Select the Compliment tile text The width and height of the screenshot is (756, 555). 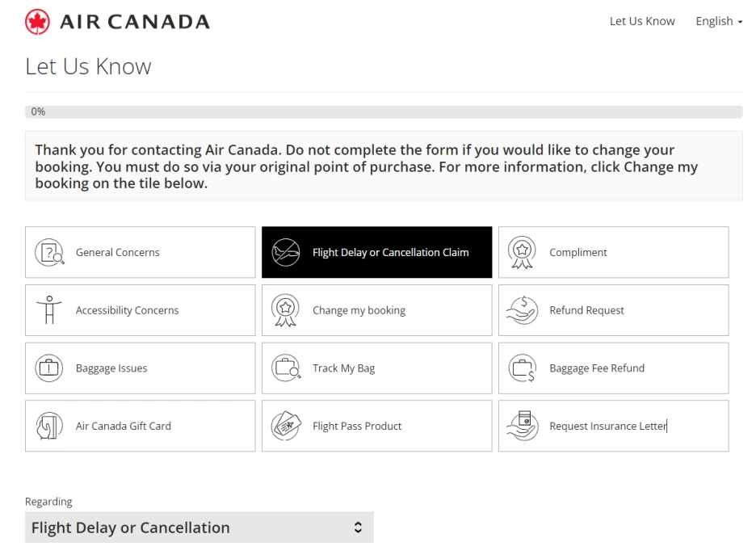[578, 253]
